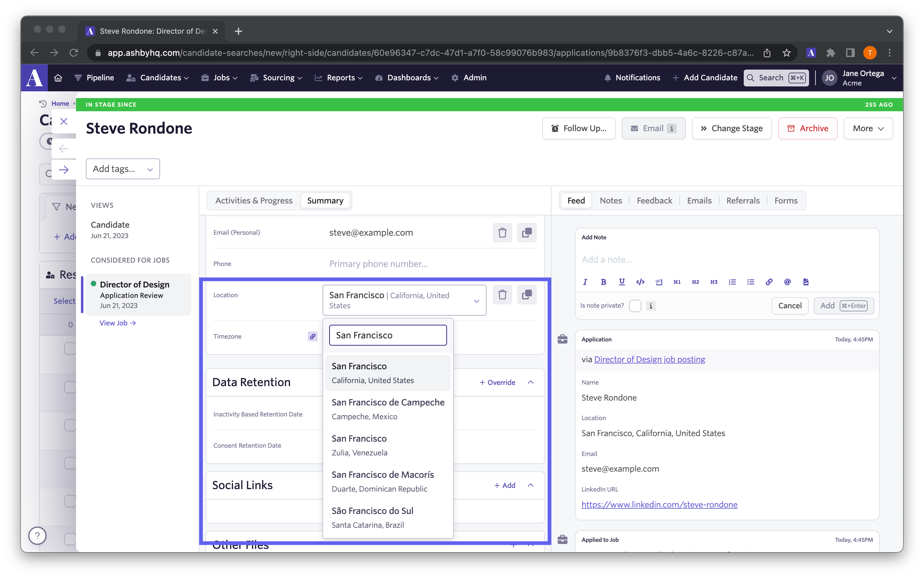This screenshot has width=924, height=578.
Task: Open the Director of Design job posting link
Action: point(649,359)
